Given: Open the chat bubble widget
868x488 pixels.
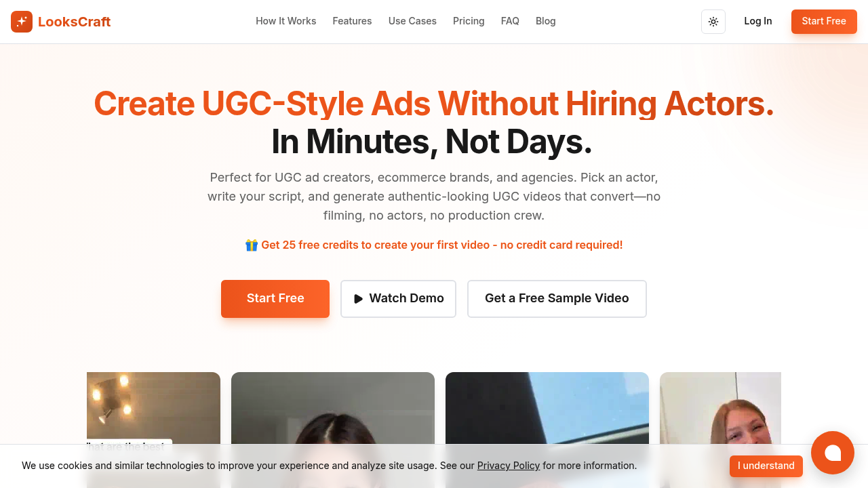Looking at the screenshot, I should point(833,453).
